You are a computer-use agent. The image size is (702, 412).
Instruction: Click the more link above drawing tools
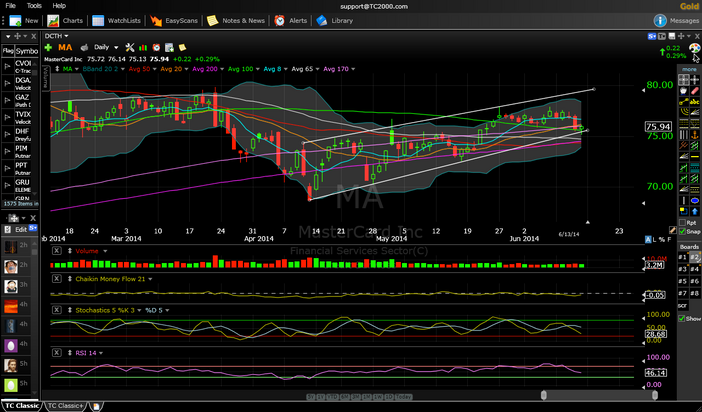(x=689, y=69)
